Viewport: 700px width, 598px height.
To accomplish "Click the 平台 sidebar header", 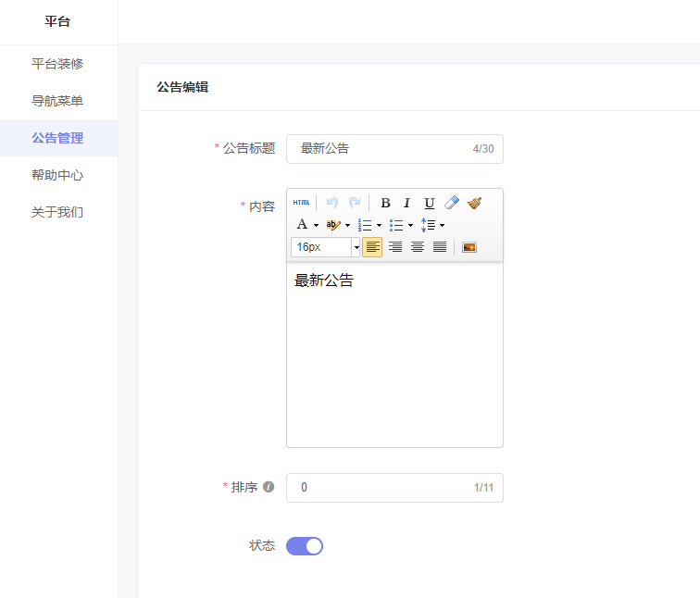I will click(x=57, y=21).
